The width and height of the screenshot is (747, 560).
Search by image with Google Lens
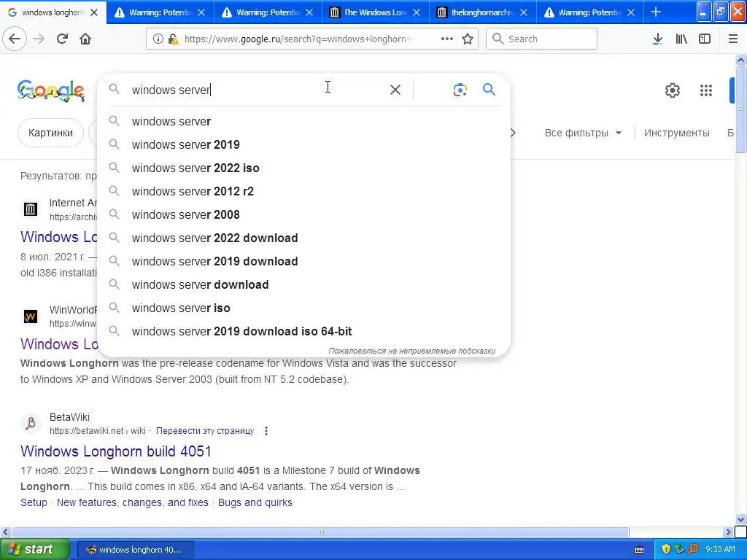[460, 90]
